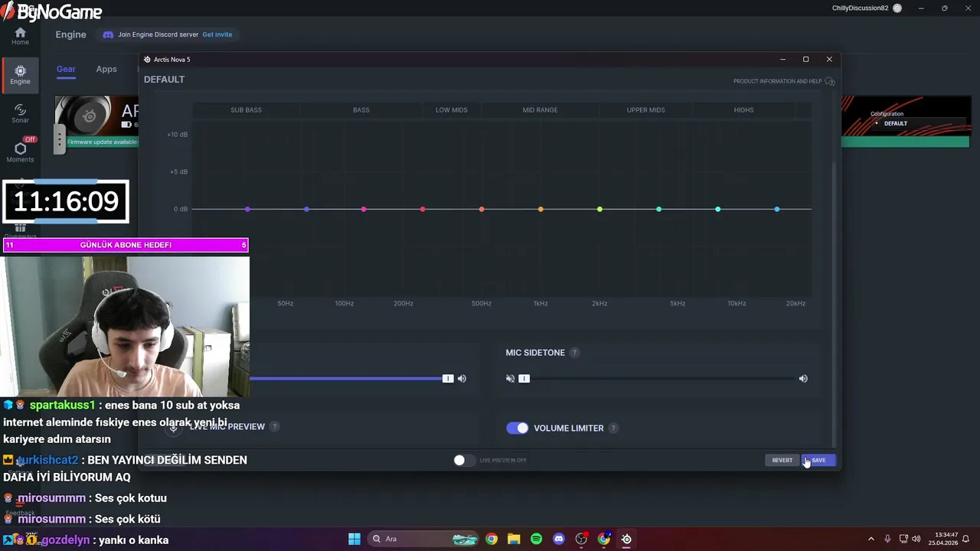Select the Engine sidebar icon
The width and height of the screenshot is (980, 551).
click(x=20, y=74)
